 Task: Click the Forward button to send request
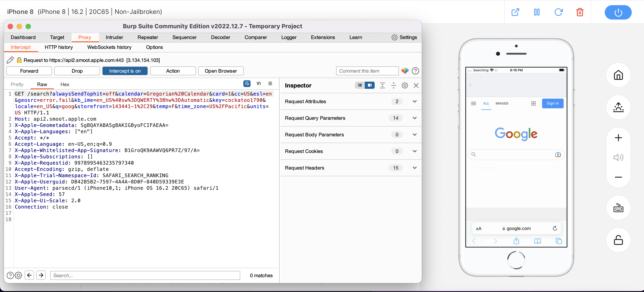coord(29,71)
